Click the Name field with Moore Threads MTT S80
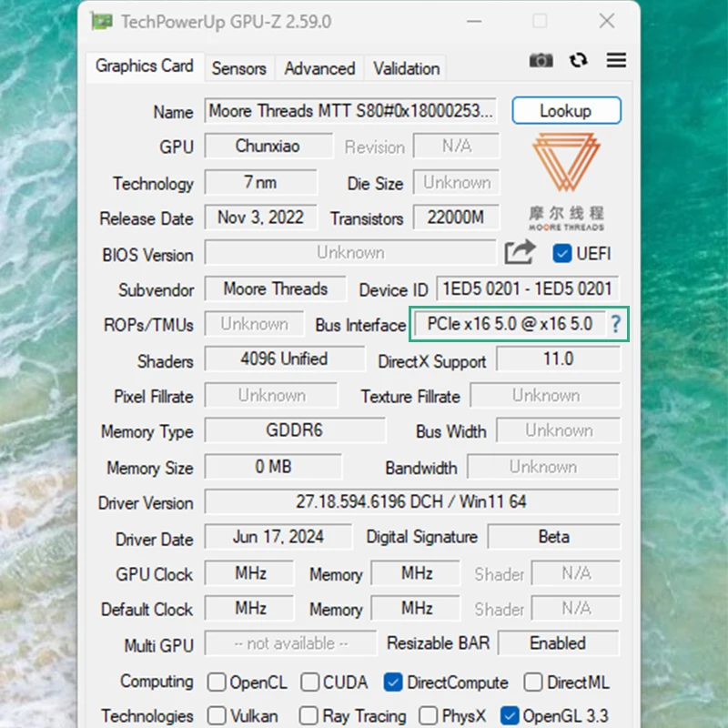 pos(350,110)
